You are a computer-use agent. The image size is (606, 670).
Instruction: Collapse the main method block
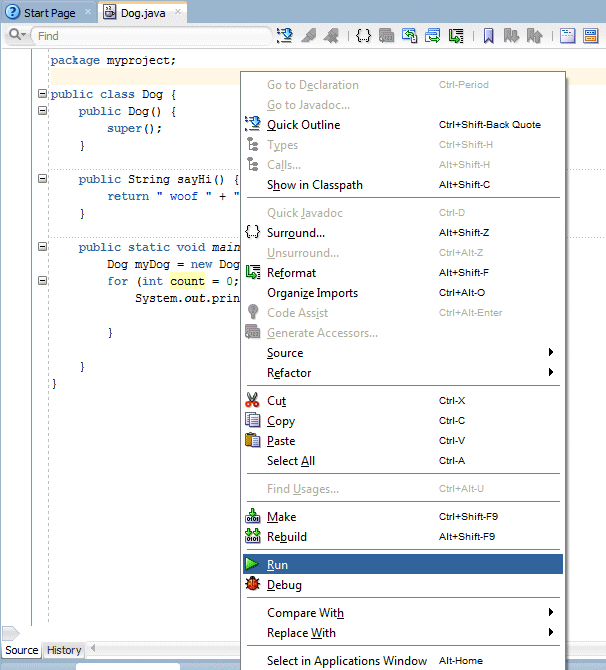pos(42,247)
